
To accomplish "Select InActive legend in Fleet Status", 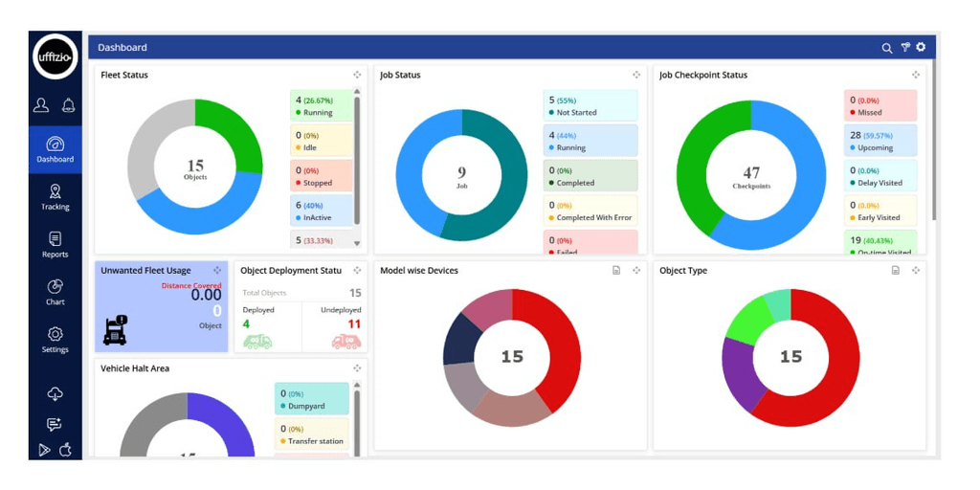I will pos(322,212).
